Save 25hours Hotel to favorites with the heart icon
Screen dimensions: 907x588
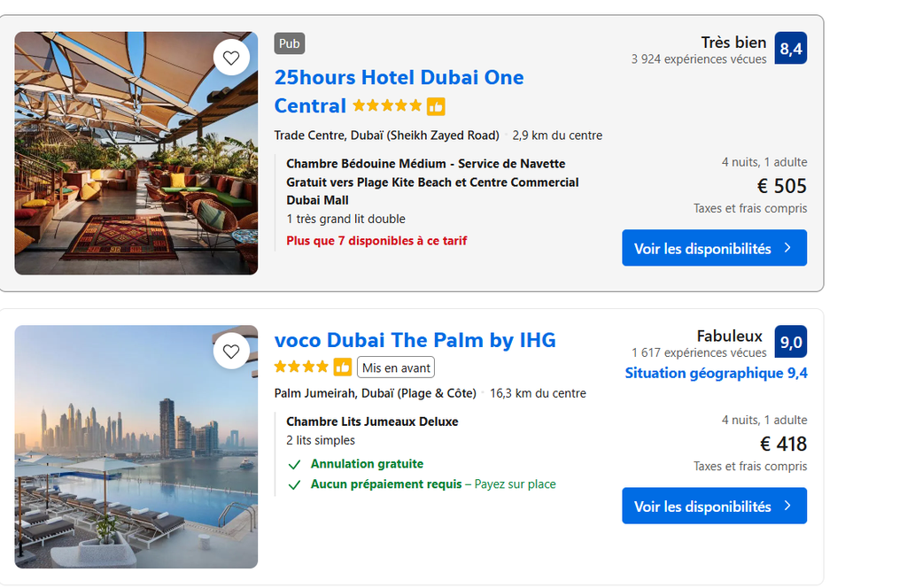pyautogui.click(x=231, y=58)
